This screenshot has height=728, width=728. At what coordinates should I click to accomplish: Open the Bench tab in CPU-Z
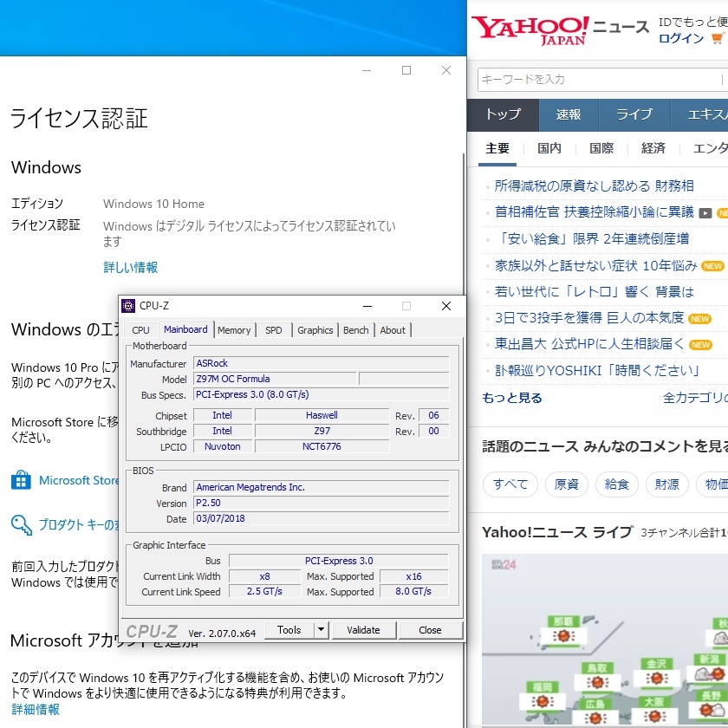click(356, 330)
